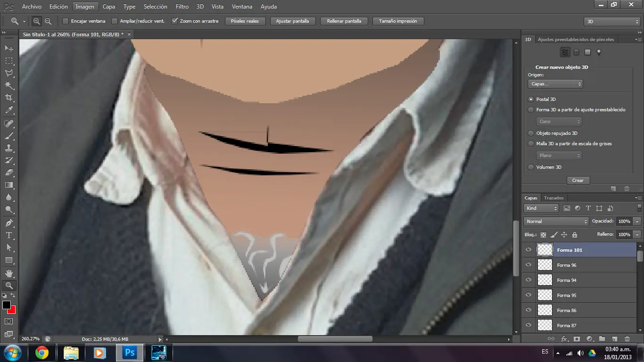Select the History Brush tool
This screenshot has width=644, height=362.
point(9,160)
